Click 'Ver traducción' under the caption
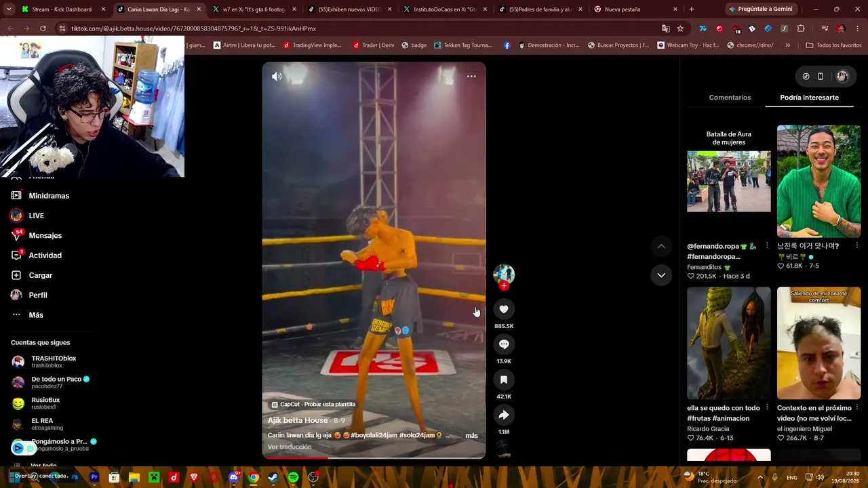 coord(290,447)
